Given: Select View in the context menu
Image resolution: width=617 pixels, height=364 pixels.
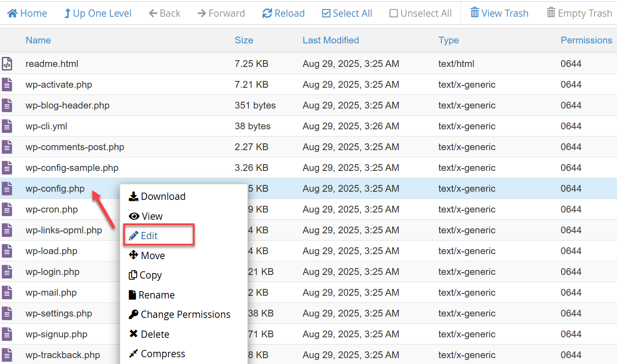Looking at the screenshot, I should pyautogui.click(x=146, y=216).
